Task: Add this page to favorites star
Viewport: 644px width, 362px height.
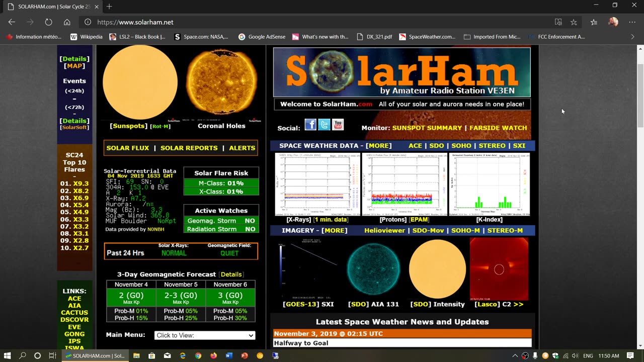Action: 574,22
